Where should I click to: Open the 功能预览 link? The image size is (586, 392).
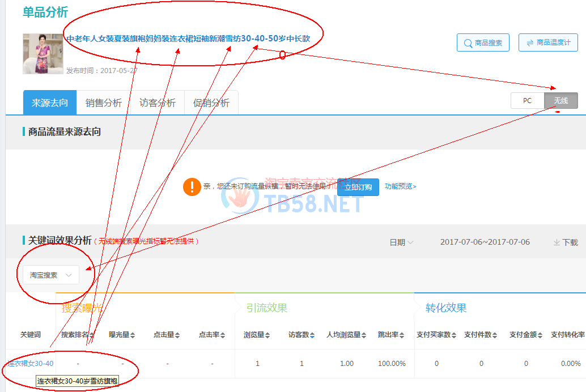click(x=400, y=186)
